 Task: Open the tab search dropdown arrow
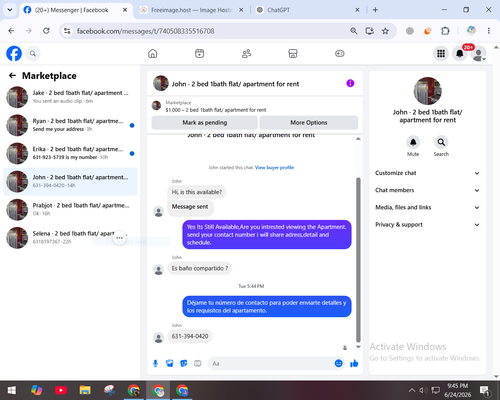10,10
